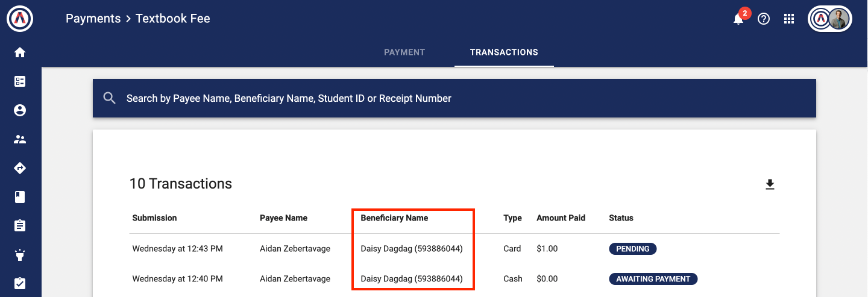Go to Home in the sidebar
The image size is (868, 297).
(x=20, y=52)
